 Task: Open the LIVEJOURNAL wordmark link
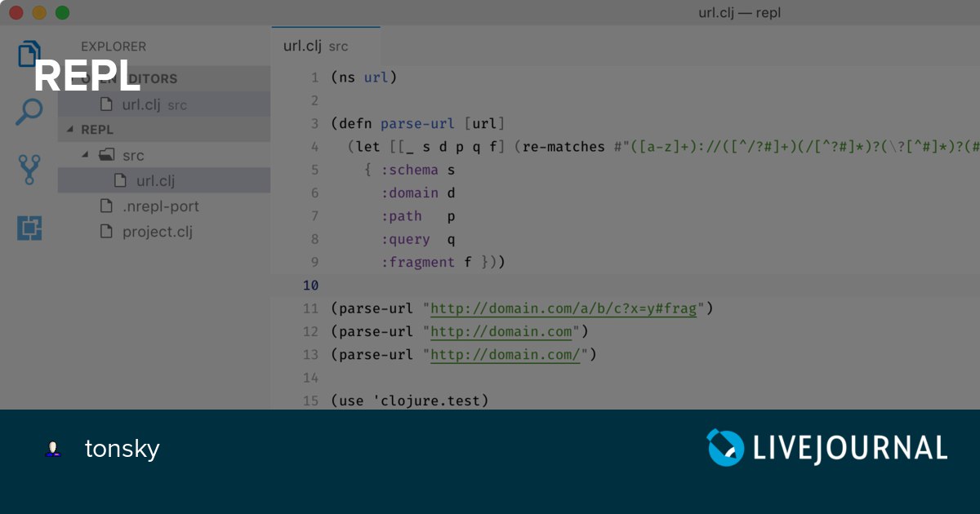(x=849, y=449)
